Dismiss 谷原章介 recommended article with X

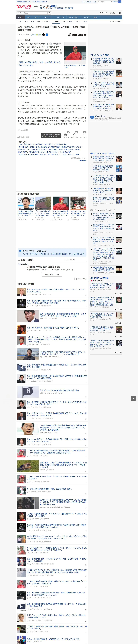point(33,220)
